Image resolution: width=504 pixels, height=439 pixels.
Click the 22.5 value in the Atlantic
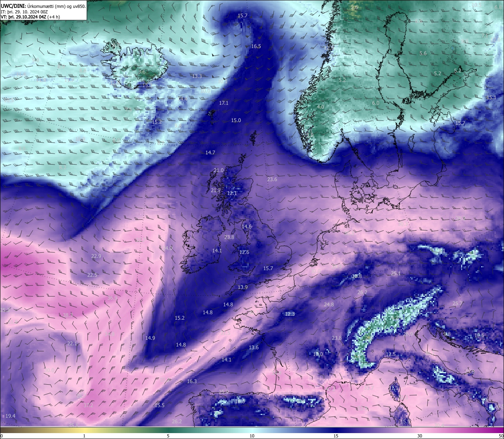point(92,275)
